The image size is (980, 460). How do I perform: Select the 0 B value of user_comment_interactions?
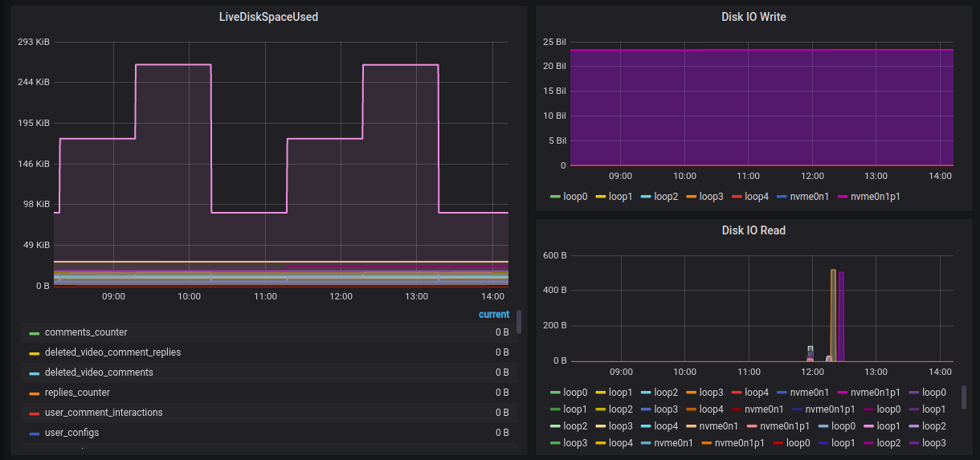[x=502, y=413]
